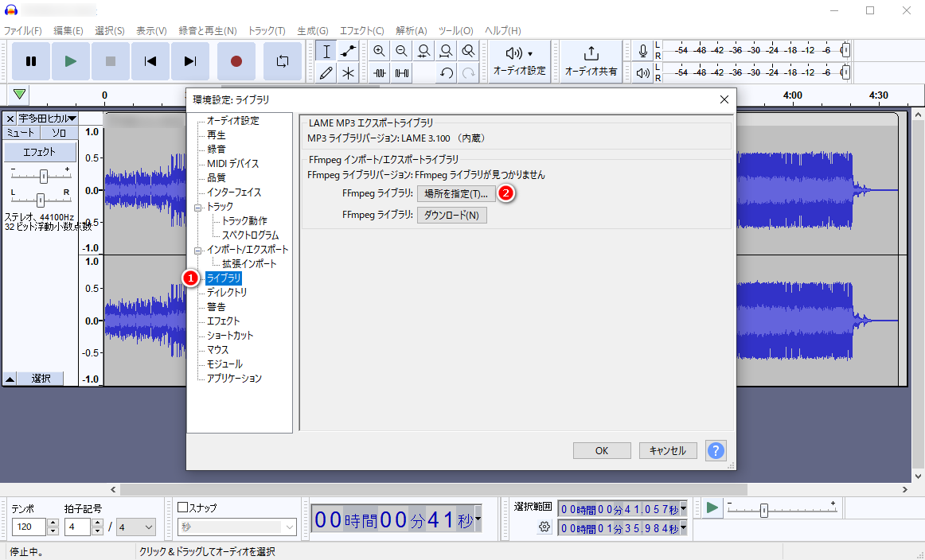Click the Zoom In magnifier
The image size is (925, 560).
tap(380, 51)
